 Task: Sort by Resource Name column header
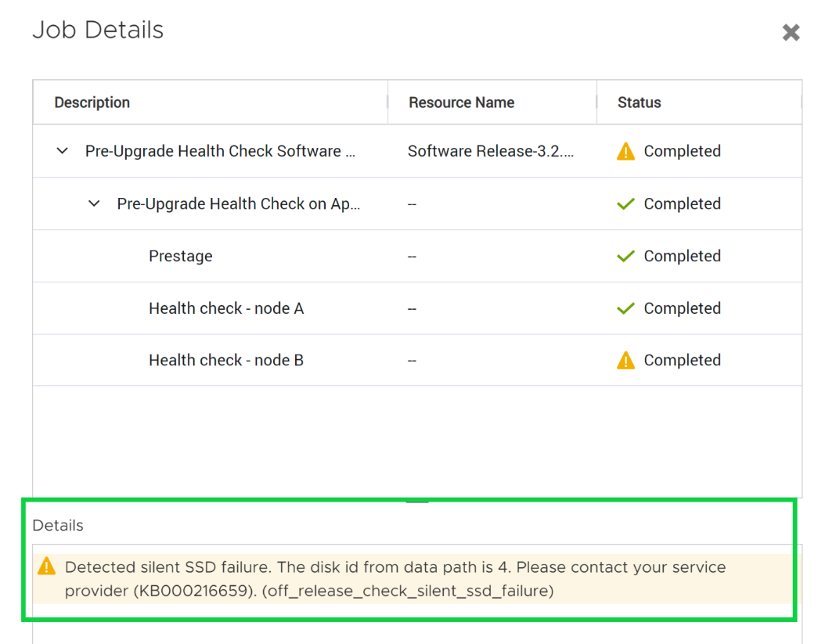pos(461,103)
